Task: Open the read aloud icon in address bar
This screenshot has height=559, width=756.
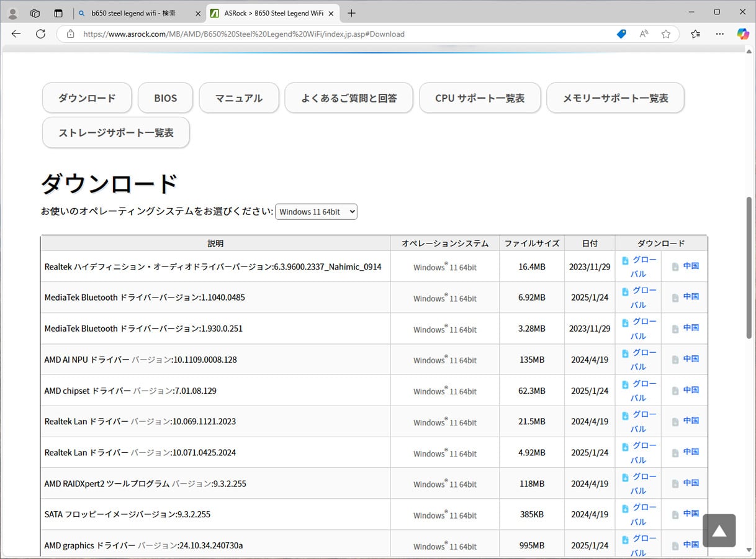Action: coord(644,34)
